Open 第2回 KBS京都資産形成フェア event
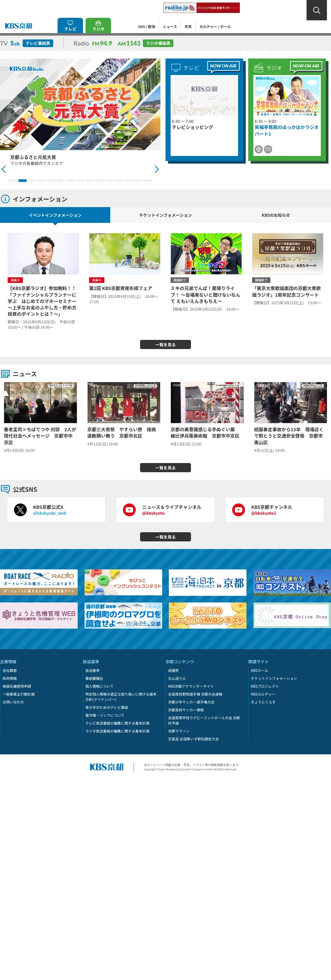Screen dimensions: 331x980 pos(125,269)
